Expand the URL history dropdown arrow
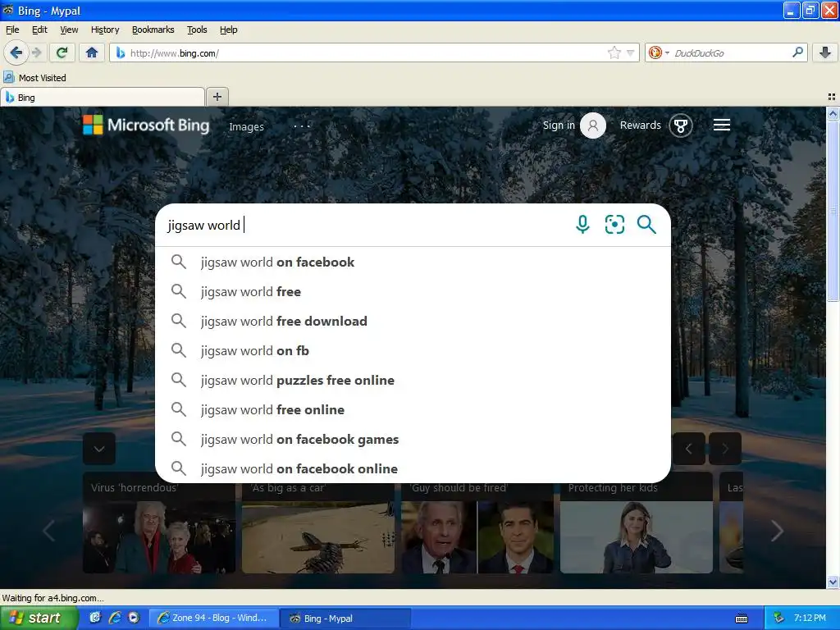The image size is (840, 630). 631,52
